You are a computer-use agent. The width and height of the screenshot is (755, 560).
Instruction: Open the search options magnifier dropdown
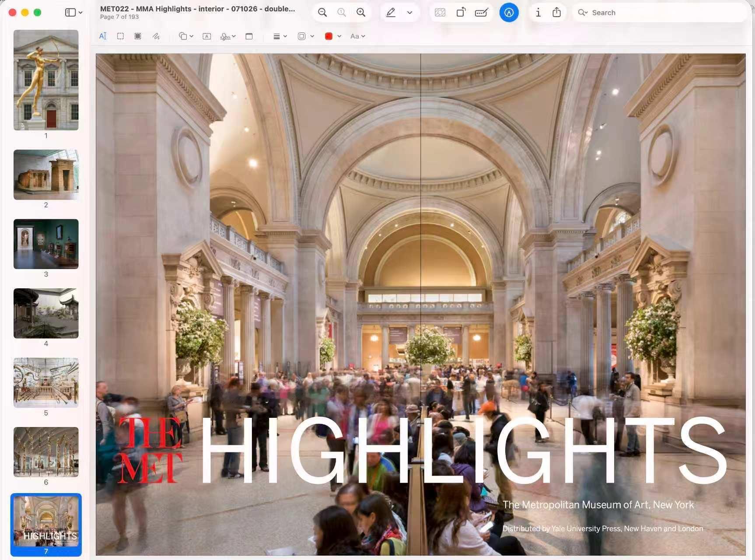tap(583, 13)
